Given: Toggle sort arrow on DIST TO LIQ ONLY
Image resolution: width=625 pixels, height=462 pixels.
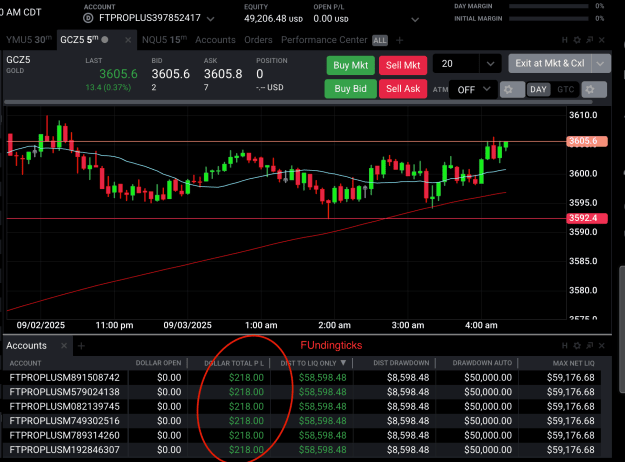Looking at the screenshot, I should coord(343,363).
